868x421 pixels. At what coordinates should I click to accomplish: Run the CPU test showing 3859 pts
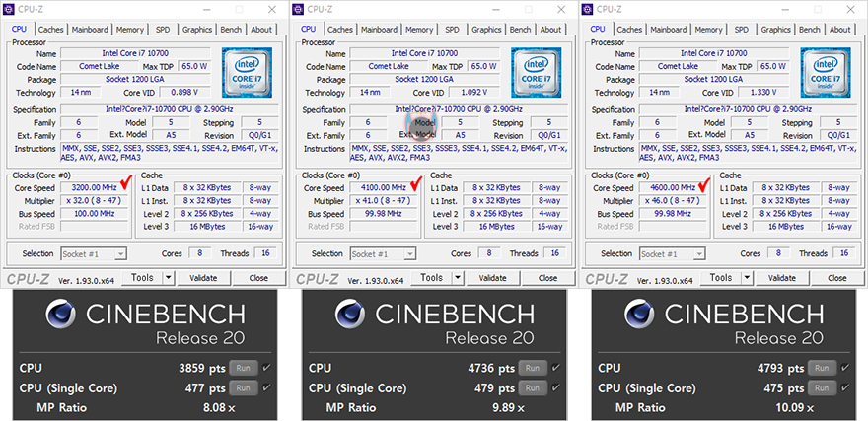(x=243, y=368)
